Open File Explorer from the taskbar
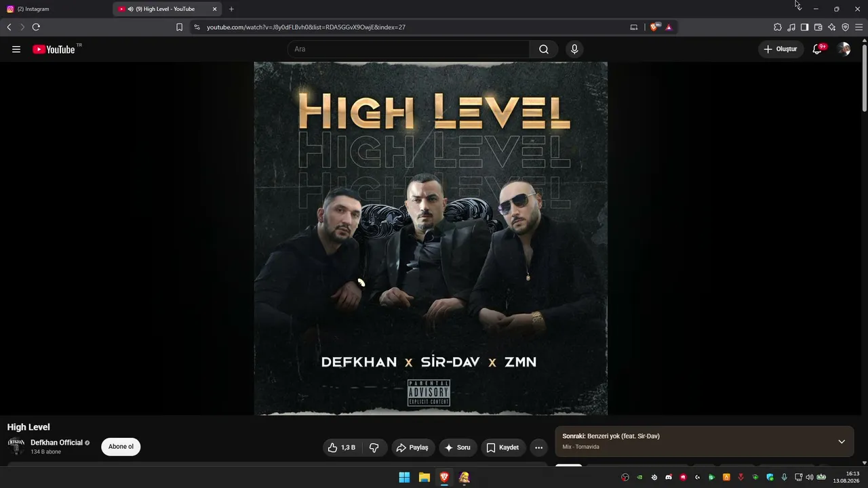 click(425, 477)
